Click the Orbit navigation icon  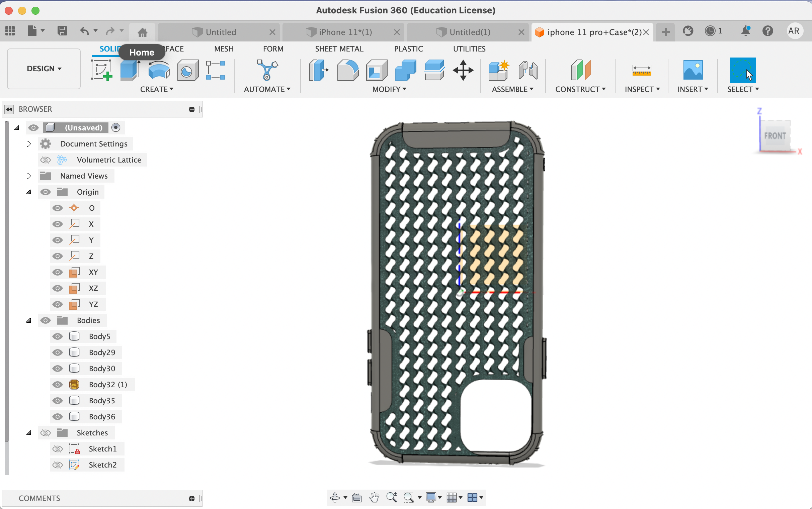click(335, 497)
